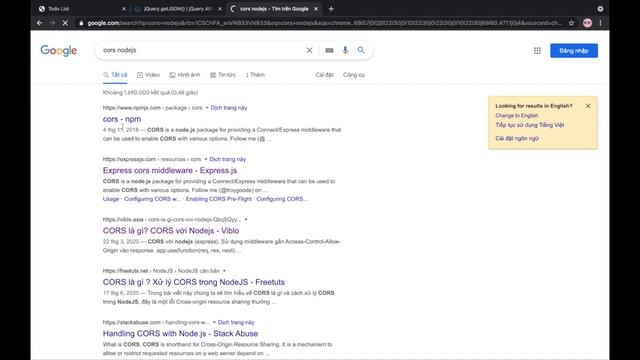Go forward with browser forward arrow
The height and width of the screenshot is (360, 640).
point(52,23)
